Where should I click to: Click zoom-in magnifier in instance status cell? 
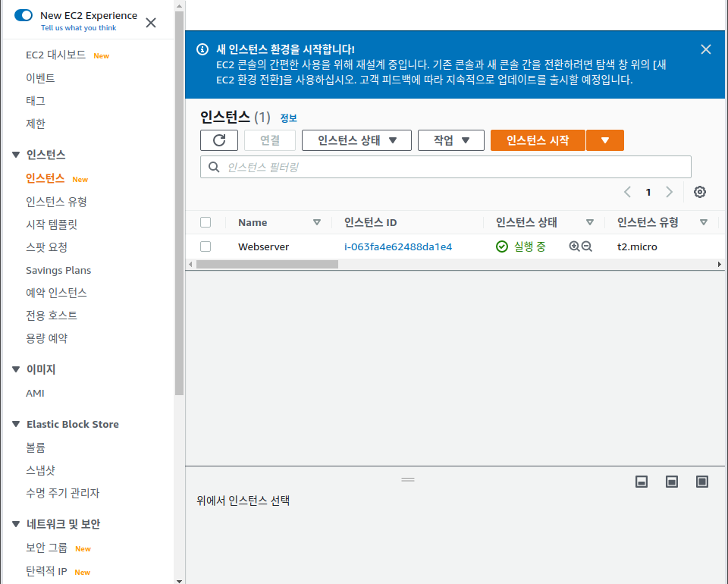(574, 246)
